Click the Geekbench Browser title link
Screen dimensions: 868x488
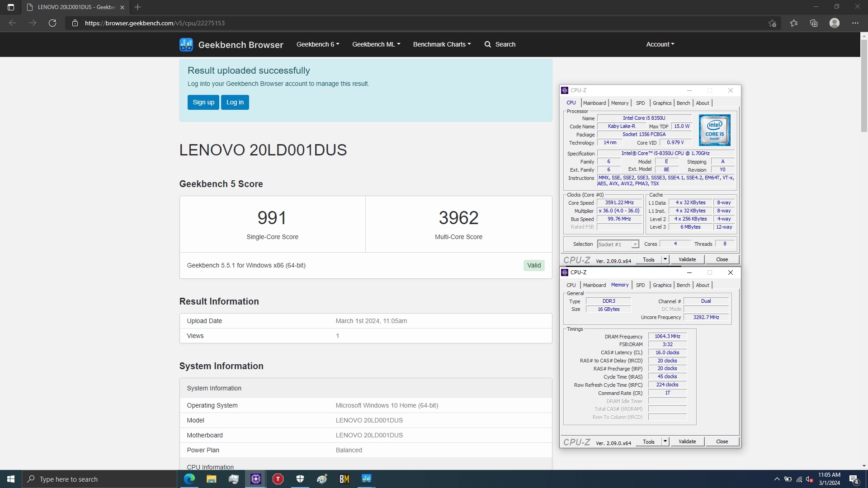pos(241,45)
